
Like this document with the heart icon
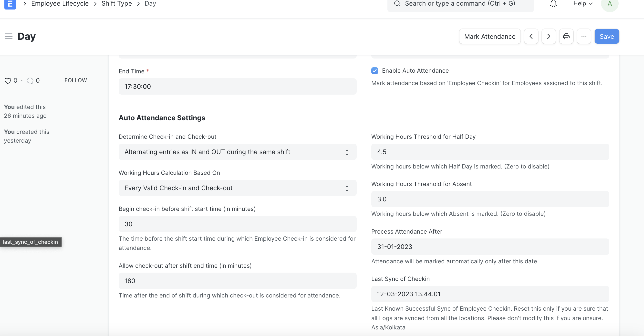[7, 80]
